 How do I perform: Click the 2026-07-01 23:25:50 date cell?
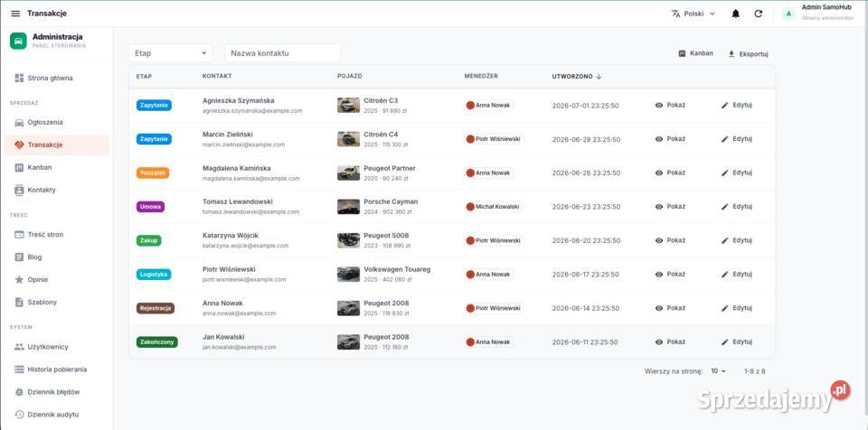[x=585, y=106]
